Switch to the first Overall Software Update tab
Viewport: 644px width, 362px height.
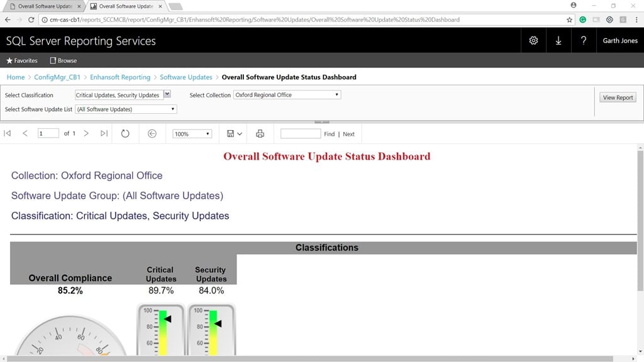(x=45, y=6)
